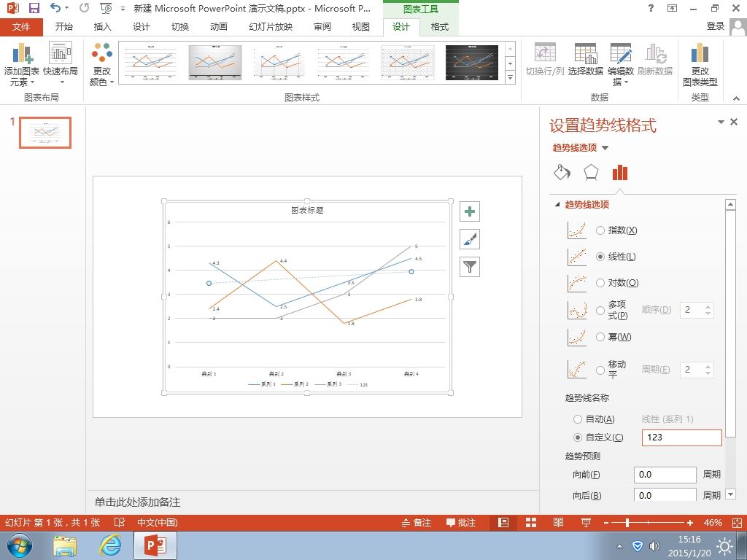Open Chart Tools Format (格式) tab
Viewport: 747px width, 560px height.
point(440,27)
